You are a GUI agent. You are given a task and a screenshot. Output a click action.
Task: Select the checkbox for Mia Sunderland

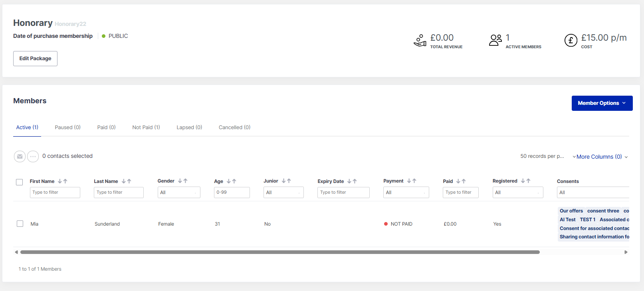coord(20,224)
